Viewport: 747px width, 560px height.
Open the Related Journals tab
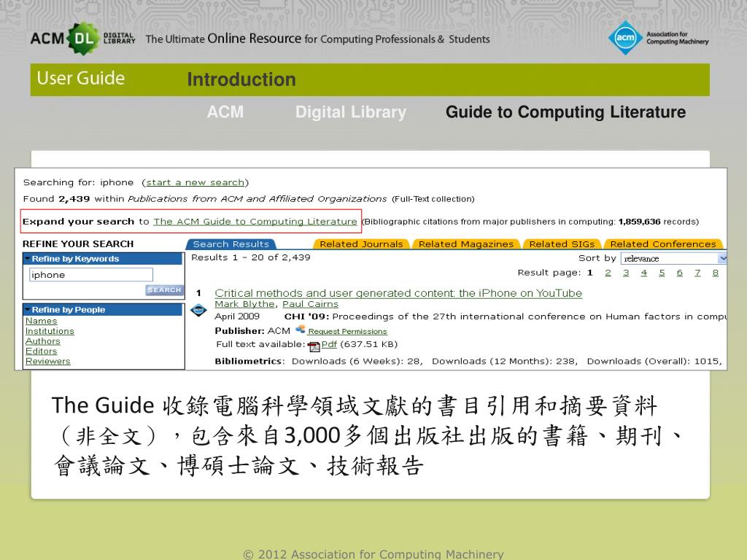point(361,244)
